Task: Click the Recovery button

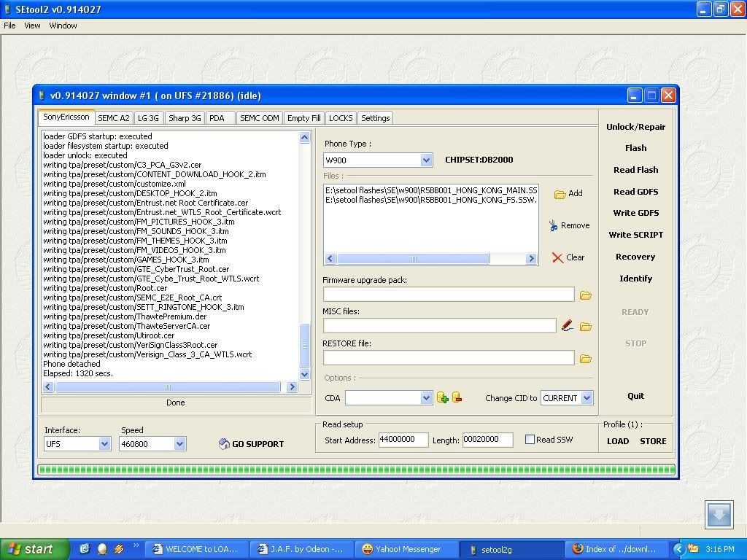Action: click(x=635, y=257)
